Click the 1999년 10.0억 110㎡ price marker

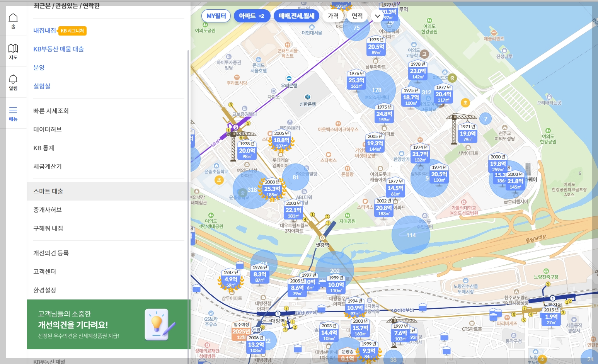click(336, 284)
